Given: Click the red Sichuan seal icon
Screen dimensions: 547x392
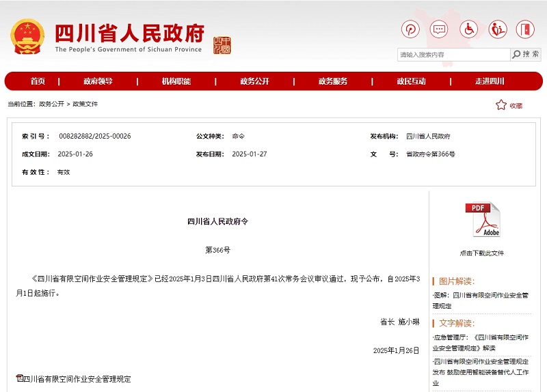Looking at the screenshot, I should [x=222, y=45].
